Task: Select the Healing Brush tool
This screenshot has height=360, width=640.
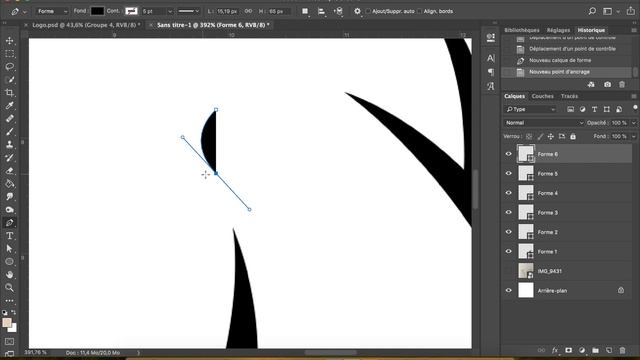Action: point(9,119)
